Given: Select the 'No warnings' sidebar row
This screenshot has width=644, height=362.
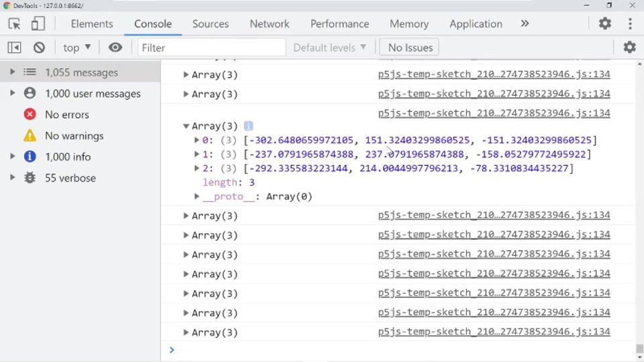Looking at the screenshot, I should coord(80,135).
